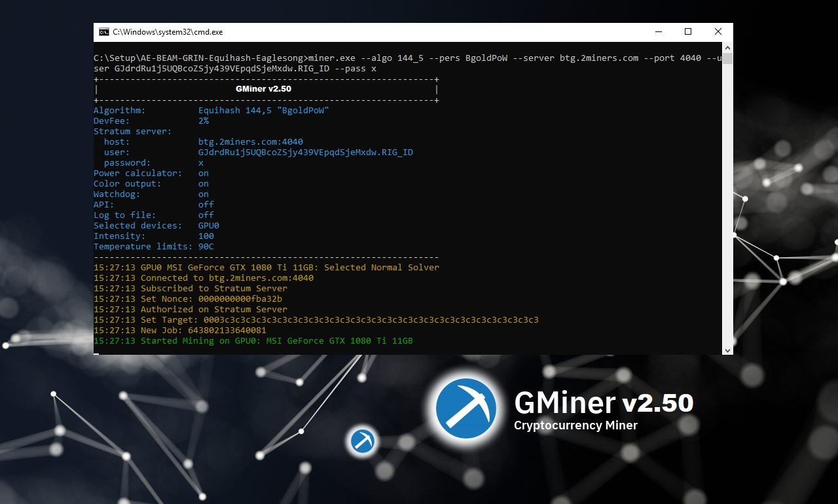Click the 'Authorized on Stratum Server' log line
This screenshot has height=504, width=838.
191,310
